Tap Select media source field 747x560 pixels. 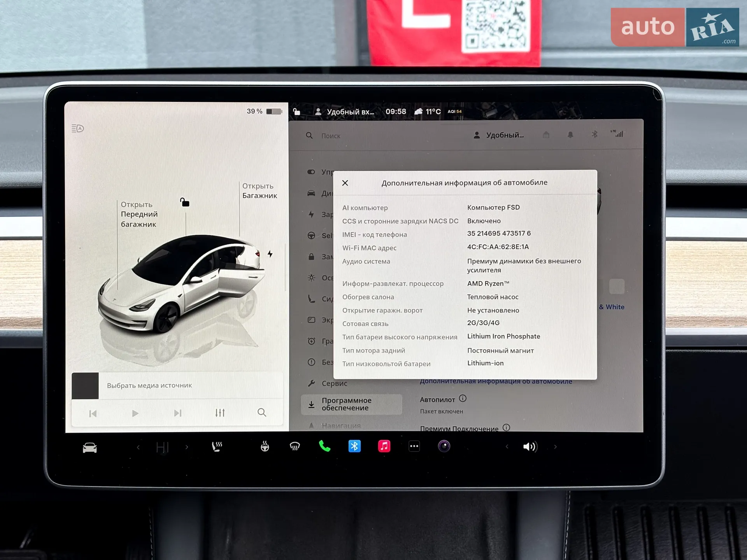tap(177, 385)
